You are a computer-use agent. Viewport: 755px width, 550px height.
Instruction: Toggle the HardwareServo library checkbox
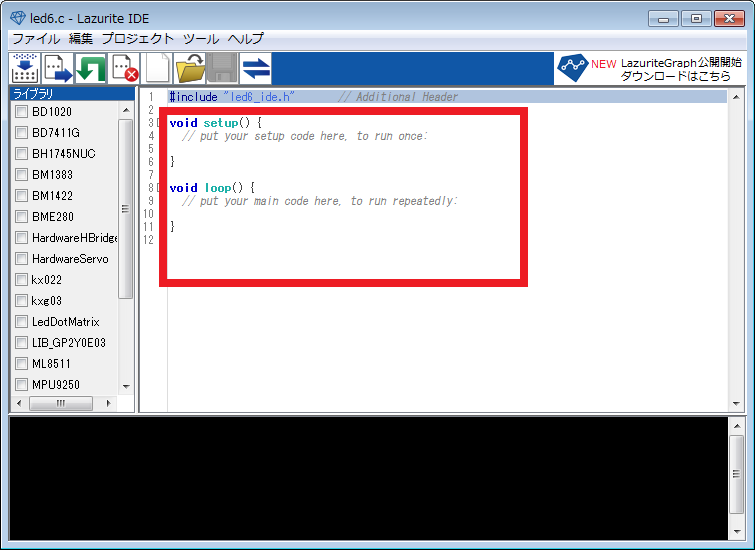tap(21, 259)
